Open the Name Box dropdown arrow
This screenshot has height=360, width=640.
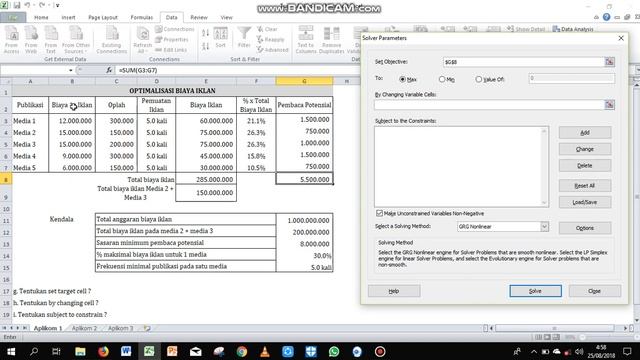(71, 70)
